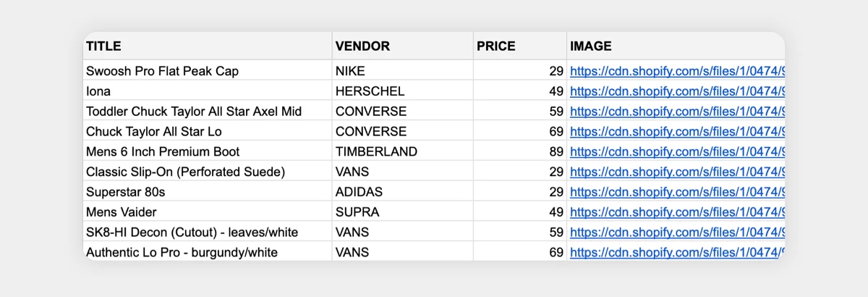Select the SK8-HI Decon (Cutout) title cell

coord(208,233)
